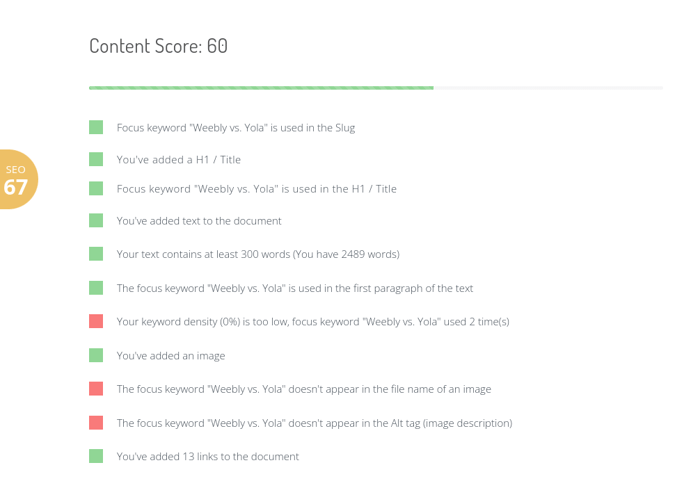Click red indicator for keyword density too low
This screenshot has width=700, height=488.
tap(96, 321)
